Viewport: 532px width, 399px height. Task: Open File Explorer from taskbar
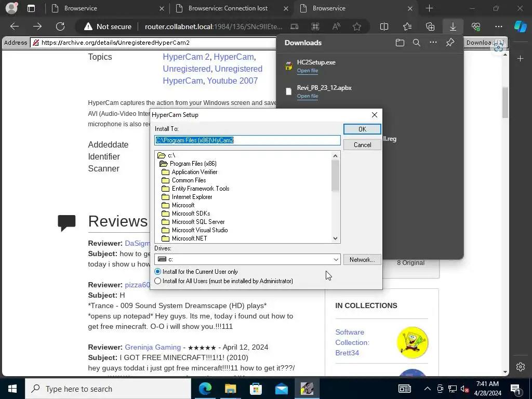230,389
